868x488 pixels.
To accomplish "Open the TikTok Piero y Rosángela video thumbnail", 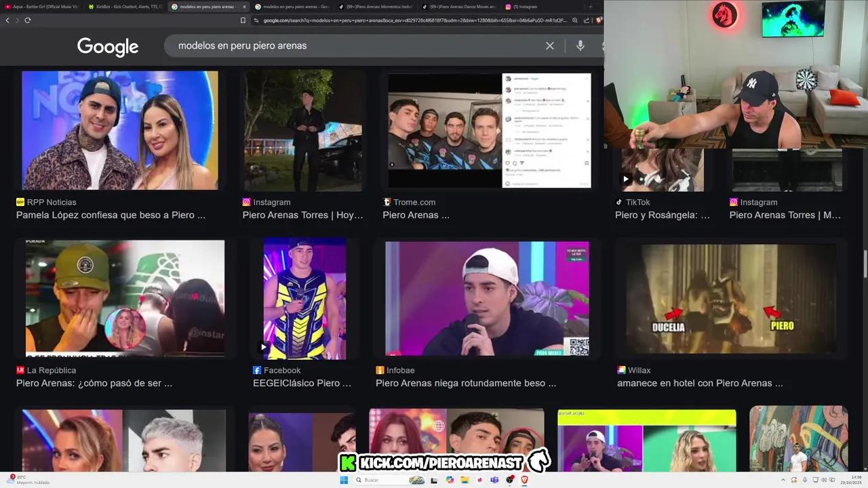I will click(x=663, y=170).
